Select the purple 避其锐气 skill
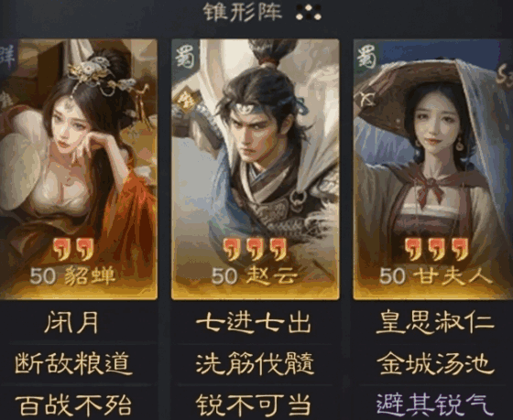 (435, 404)
